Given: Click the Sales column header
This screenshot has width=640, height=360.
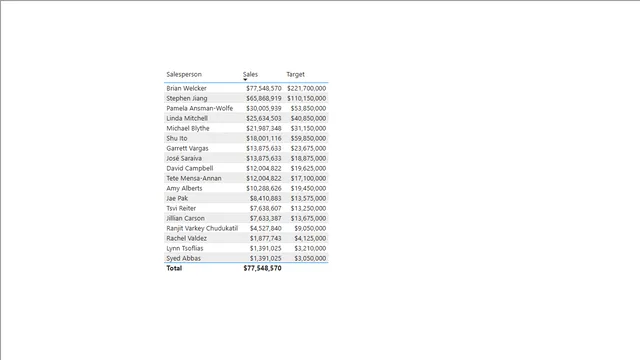Looking at the screenshot, I should (250, 74).
